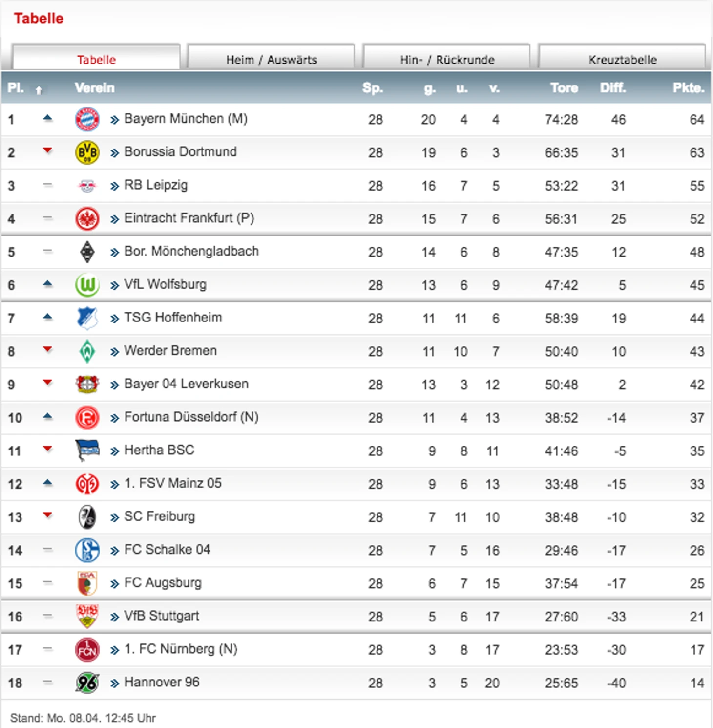Click the Eintracht Frankfurt eagle crest

click(x=87, y=218)
